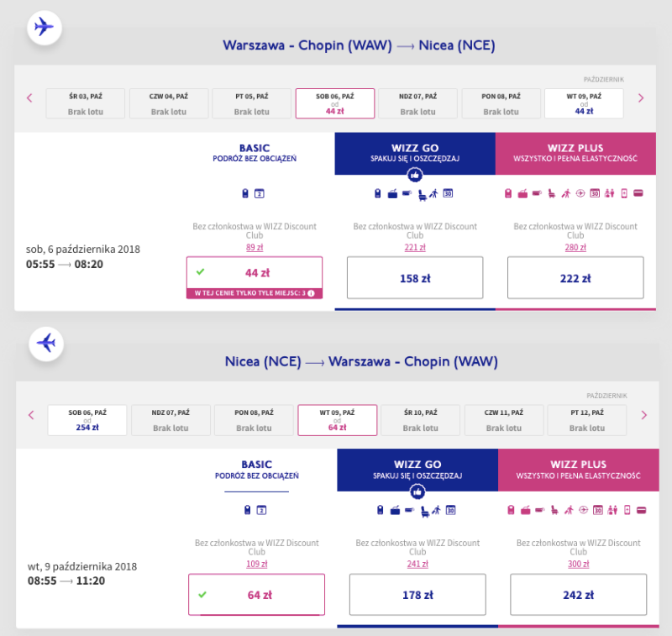Click return WIZZ PLUS refund card icon
The height and width of the screenshot is (636, 672).
point(641,510)
